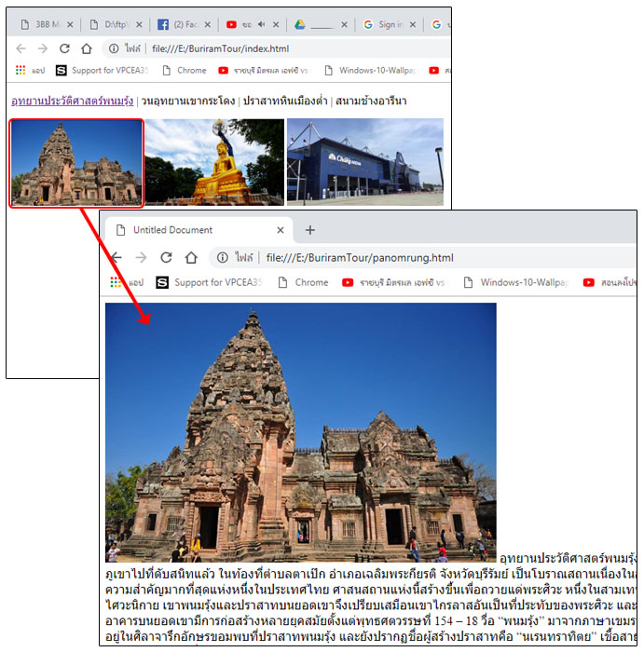Click site info icon beside panomrung.html URL
The height and width of the screenshot is (652, 644).
[x=224, y=258]
